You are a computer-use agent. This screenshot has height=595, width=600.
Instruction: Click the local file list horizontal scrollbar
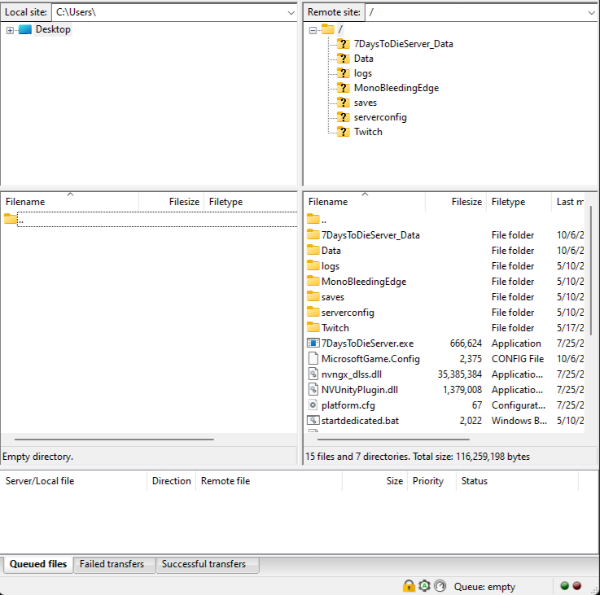pos(110,439)
